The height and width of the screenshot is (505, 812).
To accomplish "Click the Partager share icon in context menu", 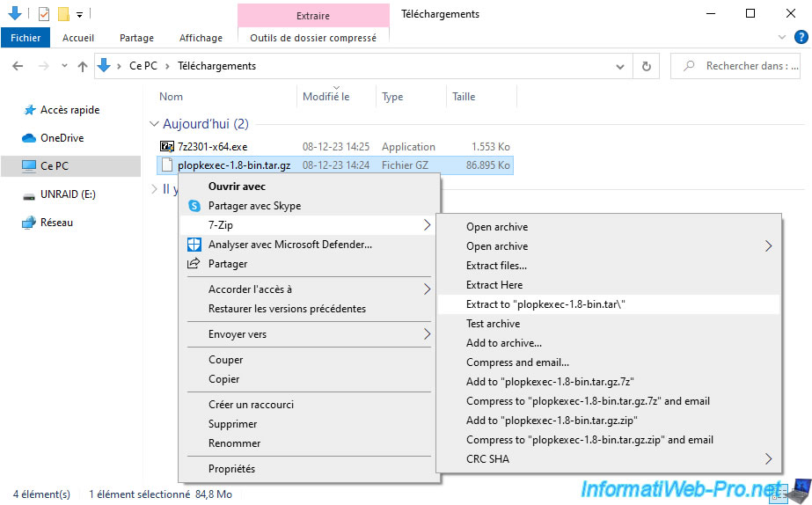I will [194, 264].
